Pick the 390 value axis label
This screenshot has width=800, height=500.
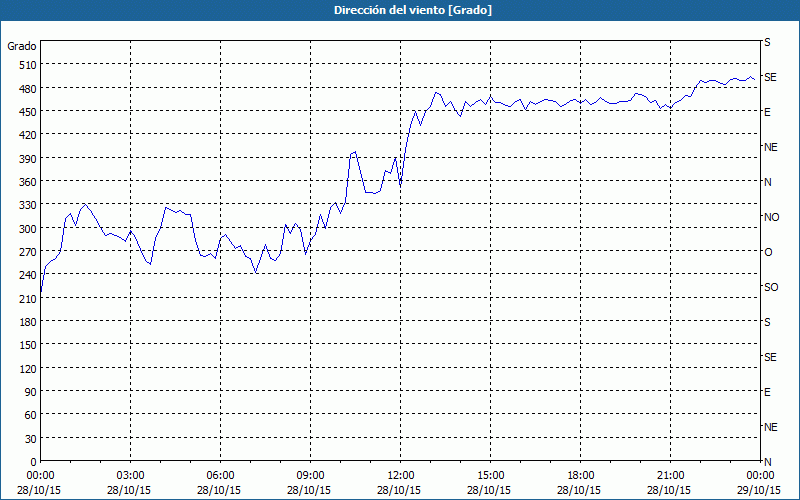[x=28, y=159]
